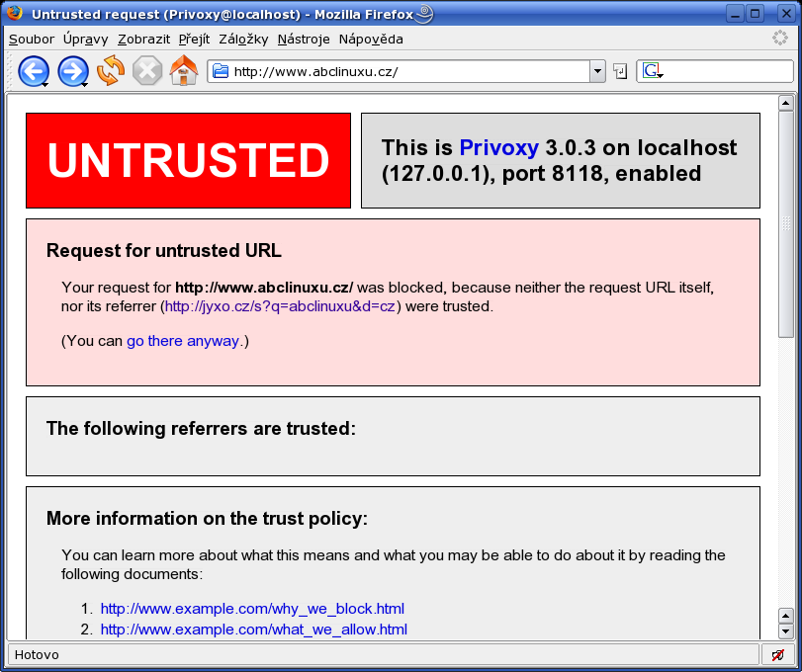Screen dimensions: 802x672
Task: Close the Firefox window
Action: point(786,13)
